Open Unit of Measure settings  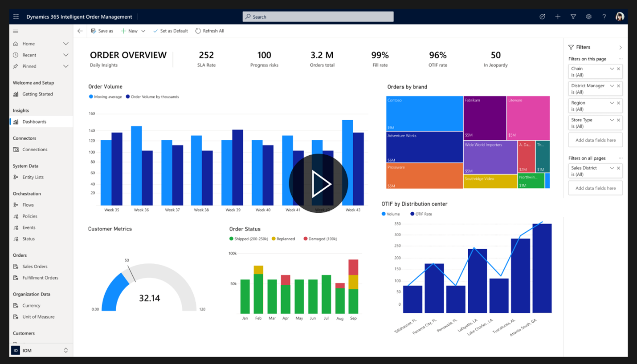pos(38,316)
